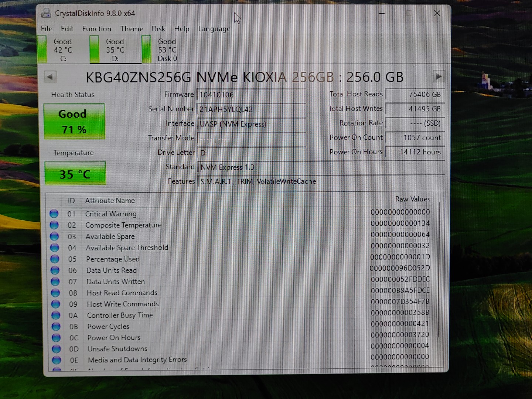Click the Raw Values column header

[x=413, y=199]
